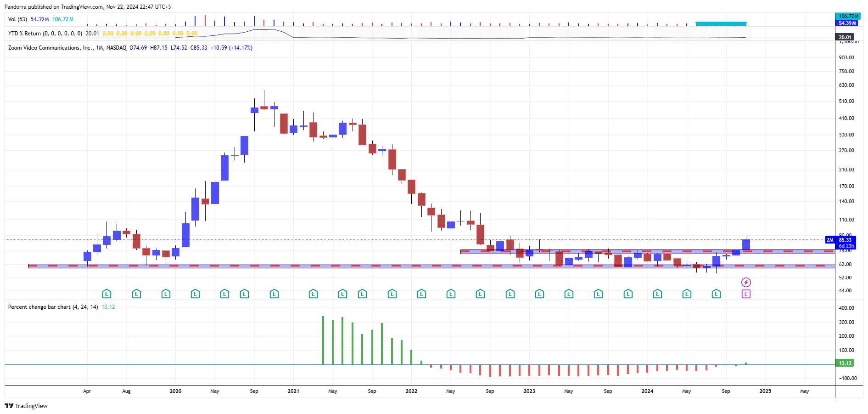Screen dimensions: 868x414
Task: Click the March 2020 earnings E marker
Action: [x=195, y=294]
